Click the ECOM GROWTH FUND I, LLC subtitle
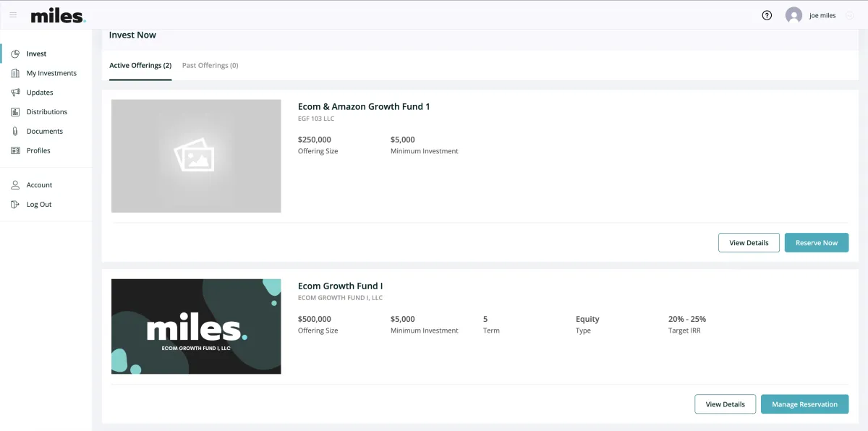 click(340, 298)
